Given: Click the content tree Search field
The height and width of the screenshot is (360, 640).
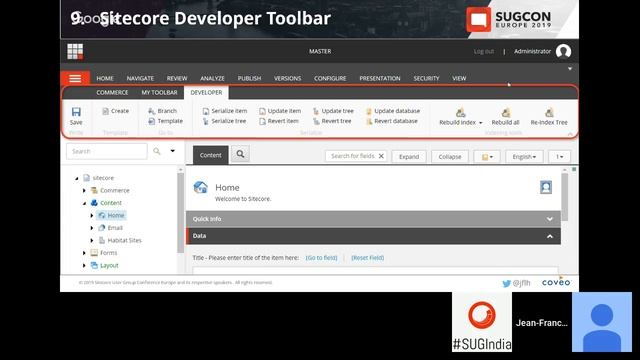Looking at the screenshot, I should tap(107, 151).
